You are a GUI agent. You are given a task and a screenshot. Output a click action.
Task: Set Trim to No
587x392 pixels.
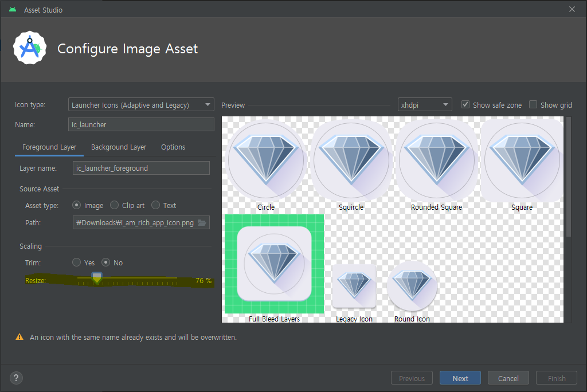[106, 262]
